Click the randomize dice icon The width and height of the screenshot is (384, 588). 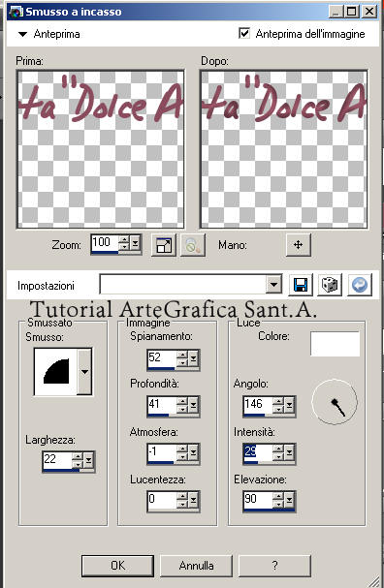330,285
